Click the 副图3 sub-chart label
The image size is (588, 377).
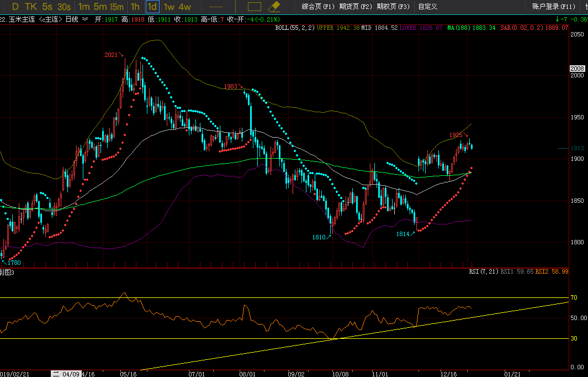point(7,273)
